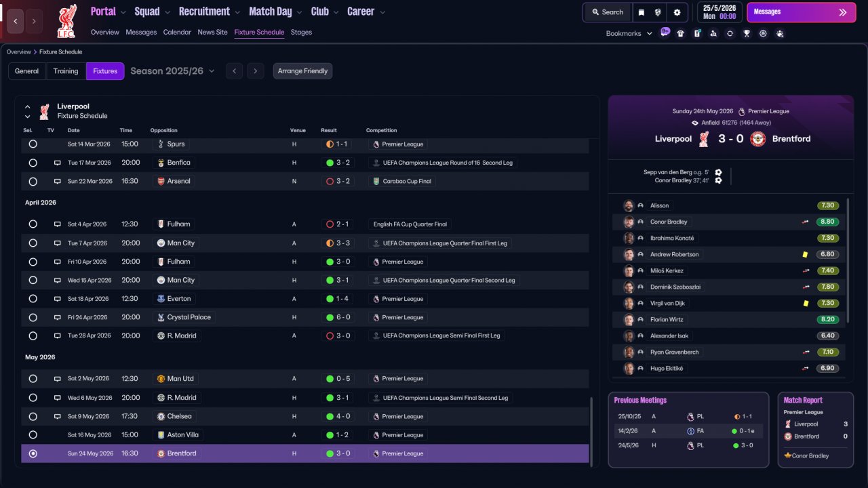
Task: Select the Brentford fixture radio button
Action: 33,453
